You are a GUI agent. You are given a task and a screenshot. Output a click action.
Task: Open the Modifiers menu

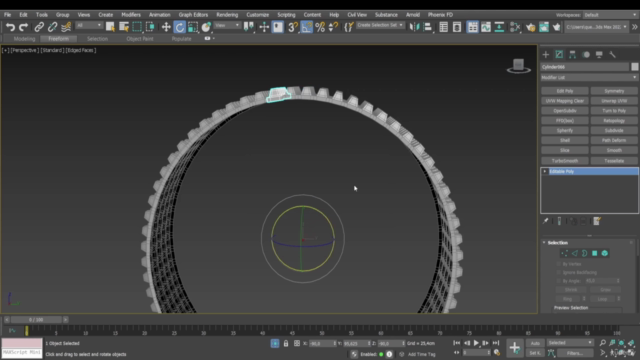(131, 15)
